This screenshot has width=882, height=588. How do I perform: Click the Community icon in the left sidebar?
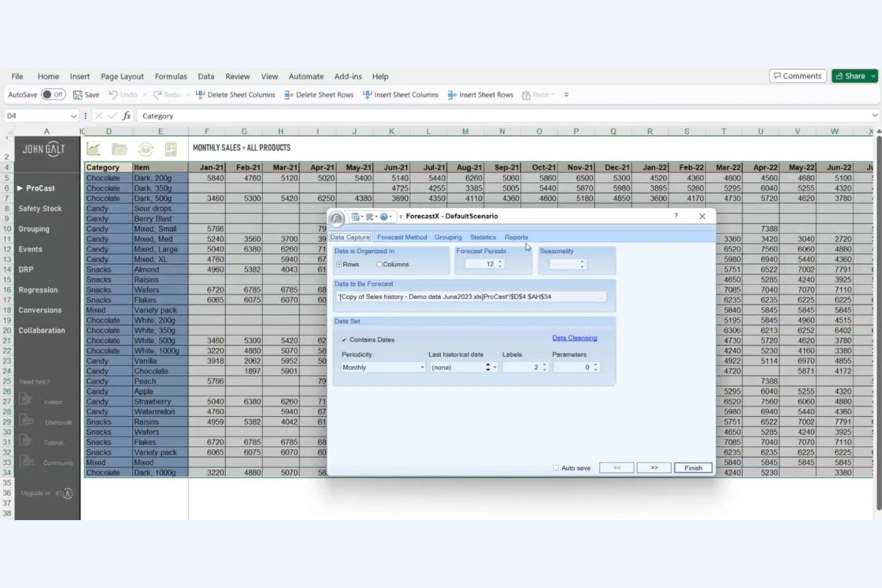[x=26, y=462]
